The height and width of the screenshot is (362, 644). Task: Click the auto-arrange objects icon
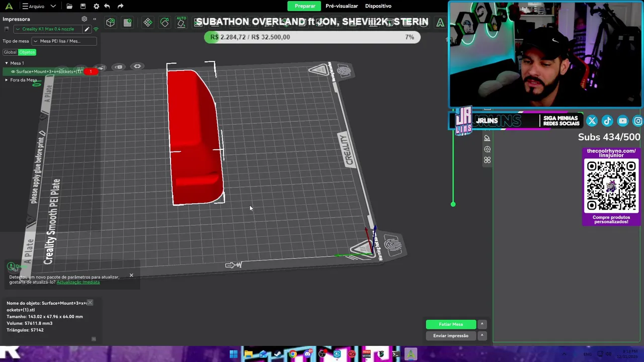tap(147, 22)
